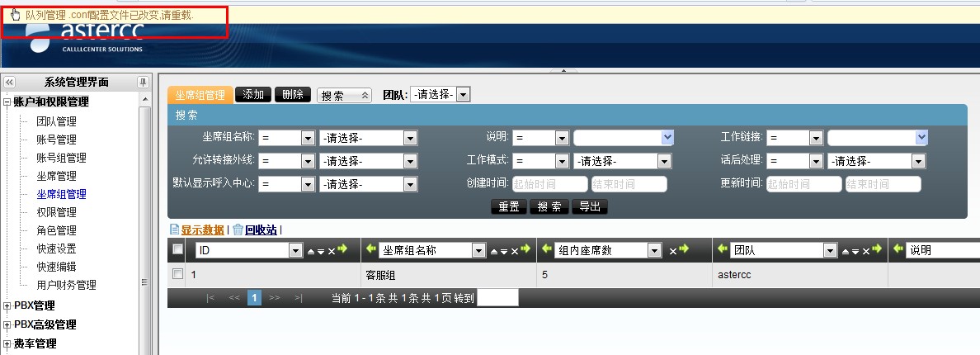Open 账号管理 in the sidebar menu
Image resolution: width=980 pixels, height=355 pixels.
tap(56, 140)
